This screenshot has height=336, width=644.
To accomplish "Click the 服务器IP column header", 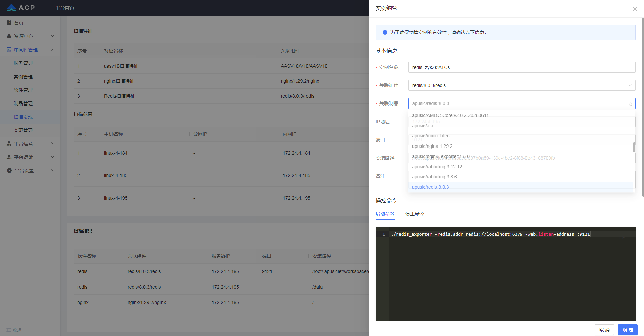I will pyautogui.click(x=221, y=256).
